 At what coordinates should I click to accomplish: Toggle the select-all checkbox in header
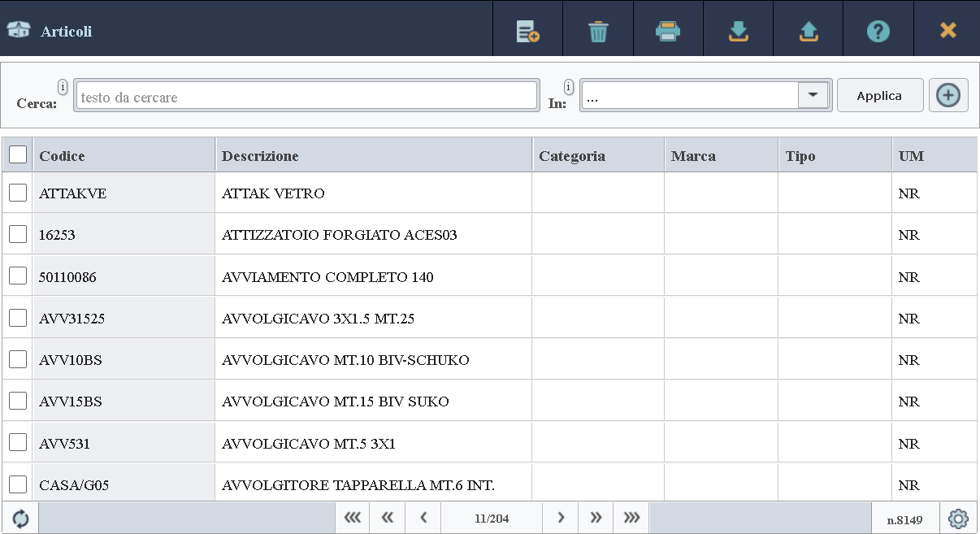coord(18,154)
